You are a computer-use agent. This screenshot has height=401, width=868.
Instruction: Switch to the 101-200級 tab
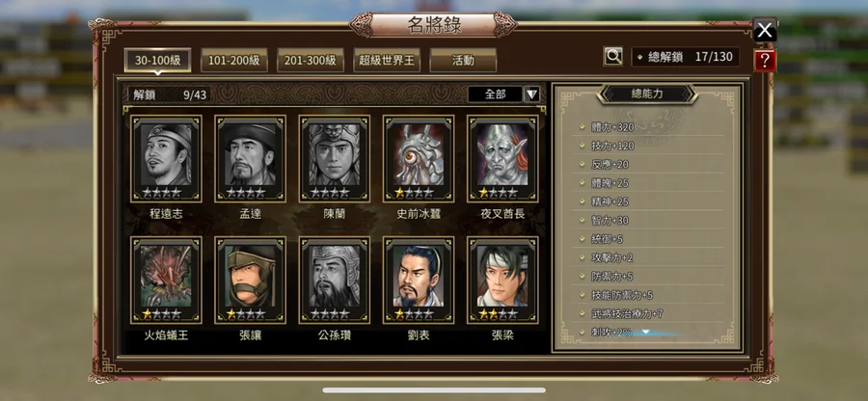point(233,61)
